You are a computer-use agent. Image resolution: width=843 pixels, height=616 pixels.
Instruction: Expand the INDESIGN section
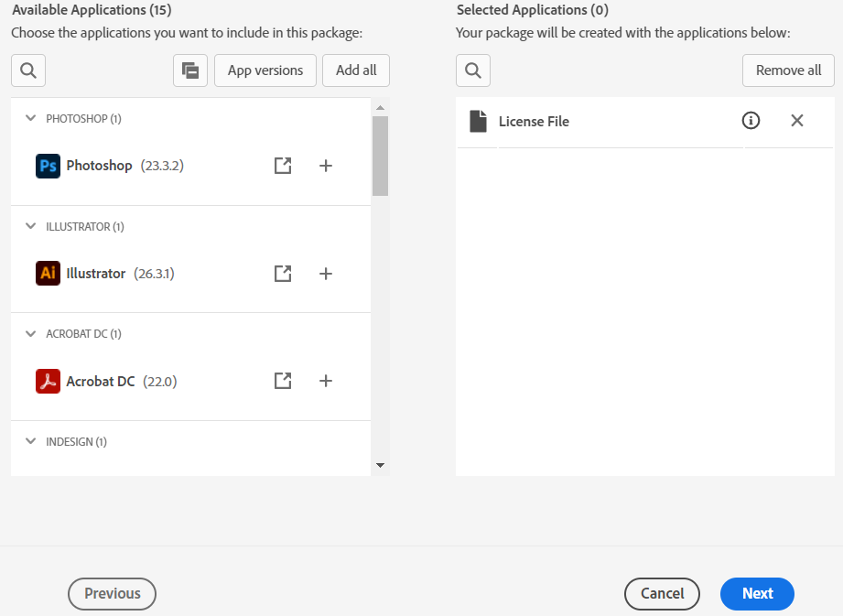tap(30, 441)
